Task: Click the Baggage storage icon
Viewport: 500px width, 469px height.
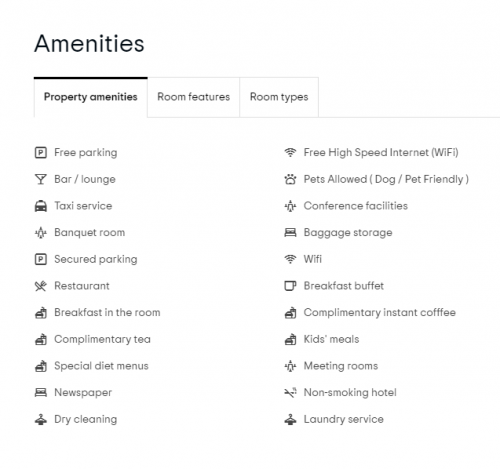Action: point(290,233)
